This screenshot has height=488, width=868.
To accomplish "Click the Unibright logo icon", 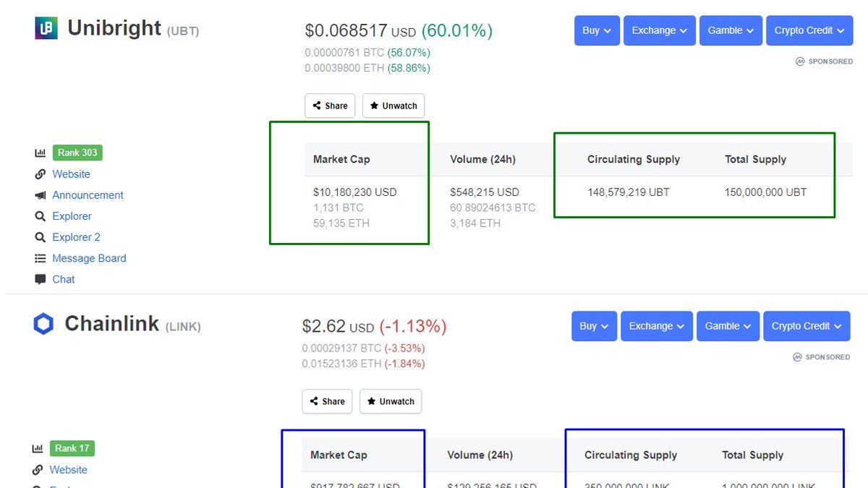I will (46, 28).
